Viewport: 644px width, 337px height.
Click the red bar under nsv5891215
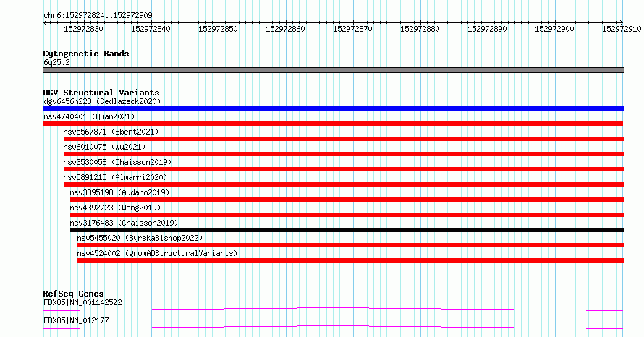344,184
